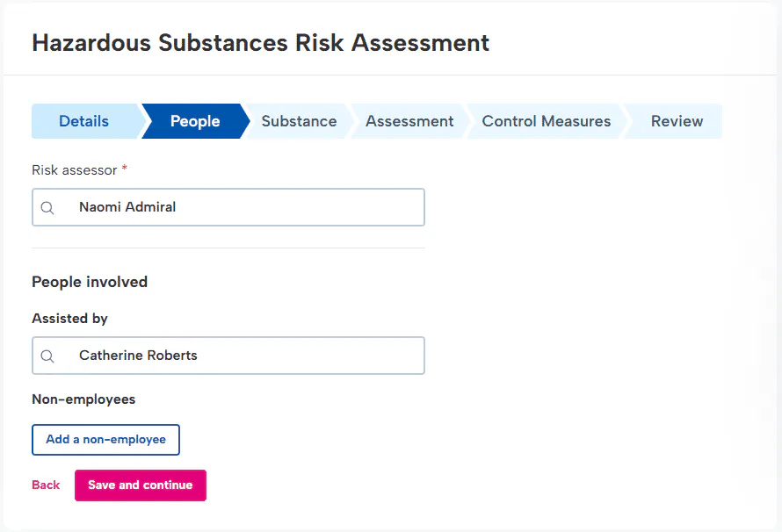The height and width of the screenshot is (532, 782).
Task: Jump to the Control Measures step
Action: (546, 121)
